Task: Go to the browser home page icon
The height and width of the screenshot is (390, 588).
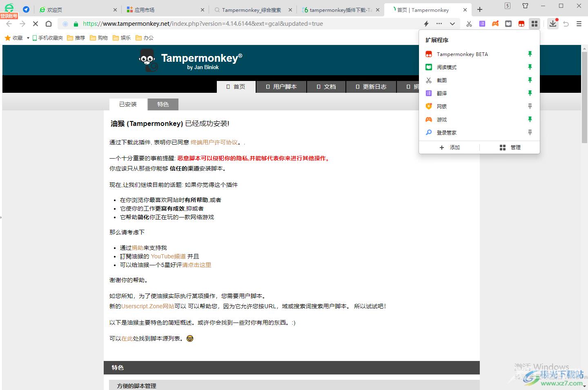Action: (49, 24)
